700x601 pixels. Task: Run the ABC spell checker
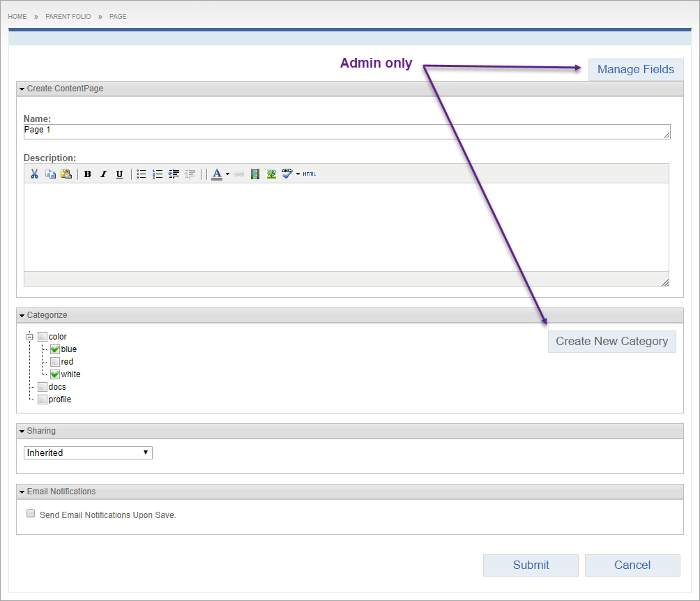pos(287,174)
